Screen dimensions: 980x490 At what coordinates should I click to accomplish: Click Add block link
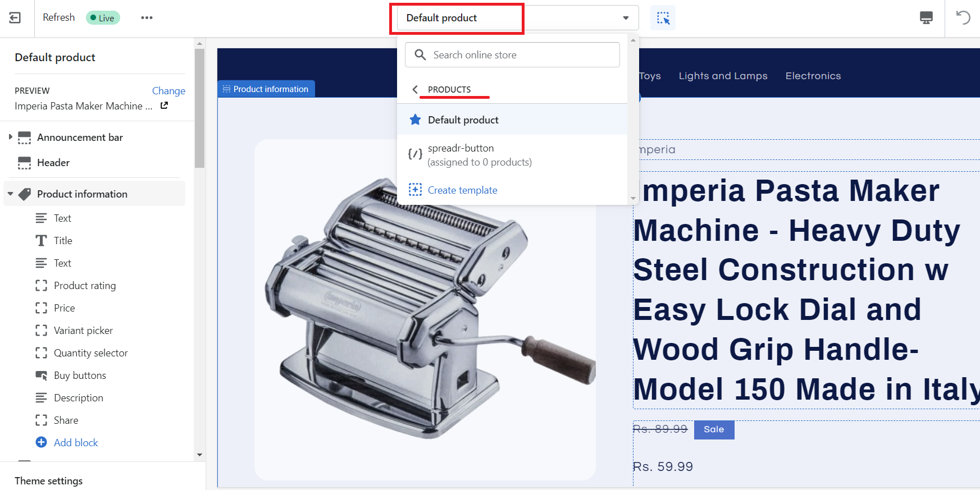click(x=76, y=443)
